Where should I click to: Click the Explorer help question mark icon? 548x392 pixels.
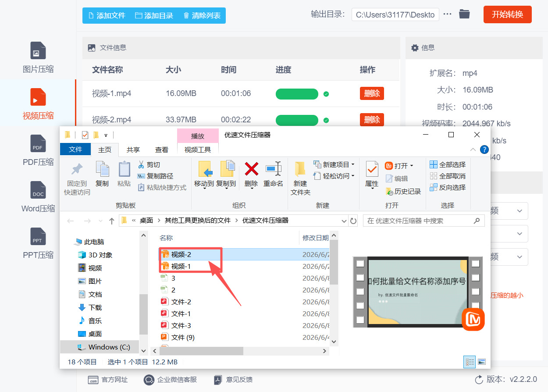point(484,150)
